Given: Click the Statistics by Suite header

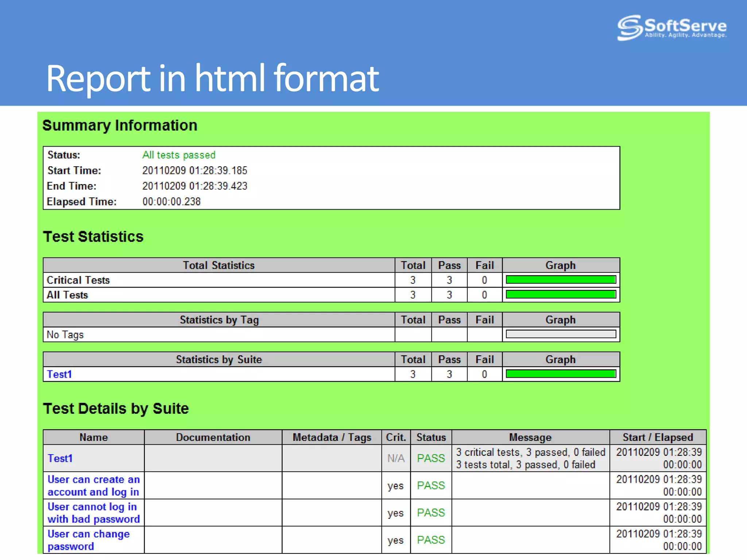Looking at the screenshot, I should (x=219, y=359).
